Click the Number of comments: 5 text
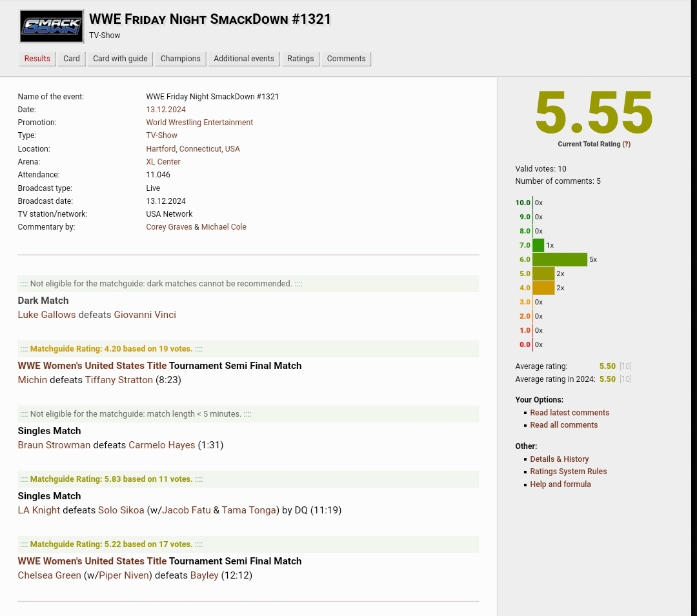Image resolution: width=697 pixels, height=616 pixels. tap(558, 181)
